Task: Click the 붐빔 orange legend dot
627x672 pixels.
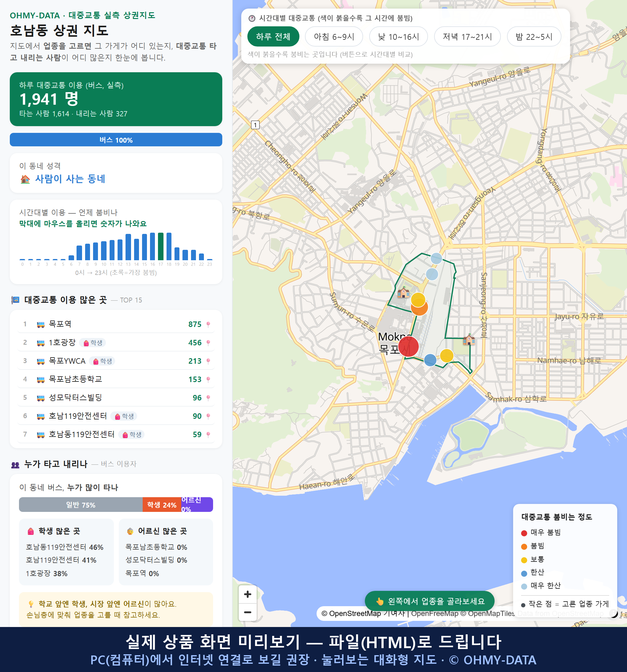Action: click(x=524, y=546)
